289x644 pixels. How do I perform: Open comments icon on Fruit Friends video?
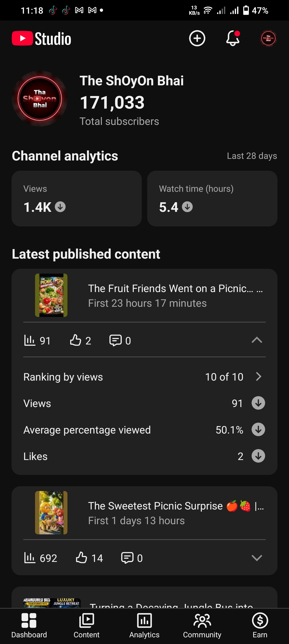click(x=115, y=340)
